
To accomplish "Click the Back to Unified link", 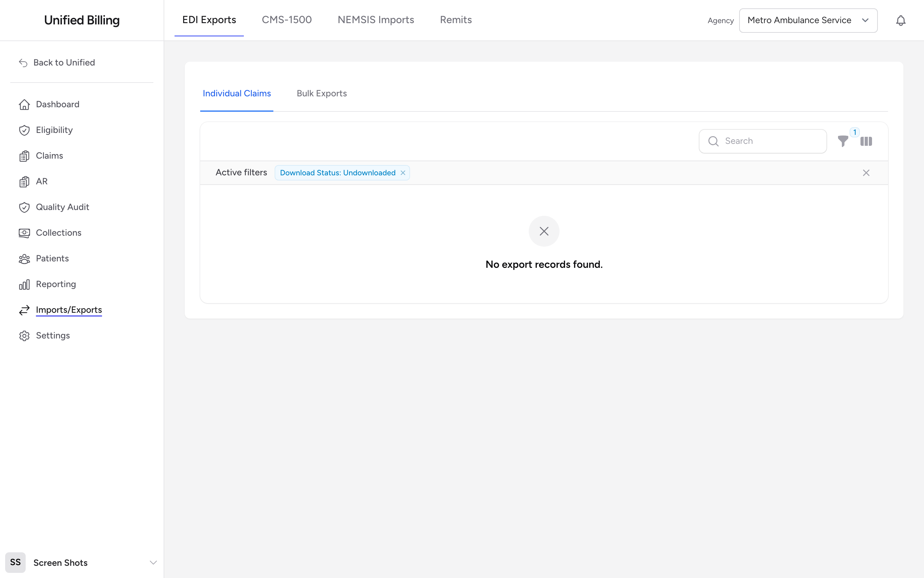I will point(64,63).
